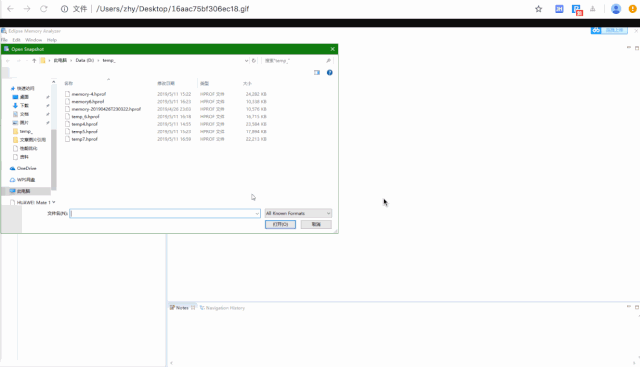Expand the HUAWEI Mate chevron
Viewport: 640px width, 367px height.
click(x=53, y=202)
